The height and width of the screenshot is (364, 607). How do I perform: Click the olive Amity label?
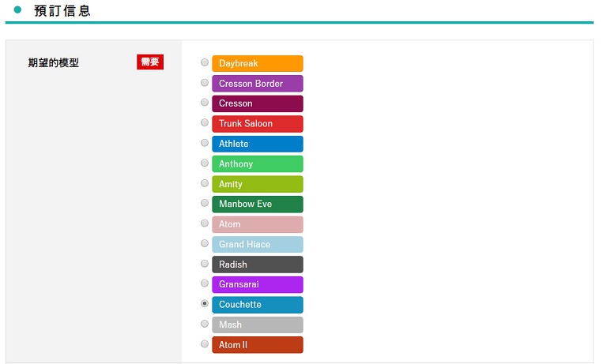[258, 184]
